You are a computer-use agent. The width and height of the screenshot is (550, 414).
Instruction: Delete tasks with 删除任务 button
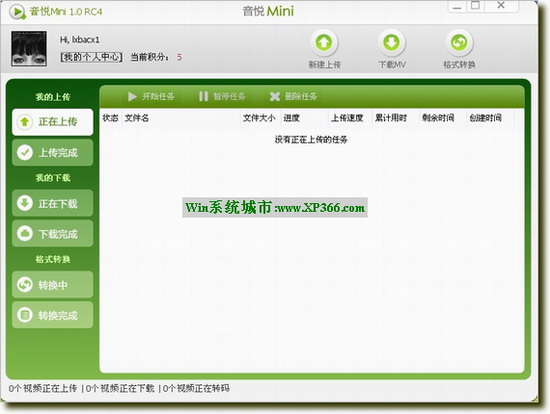[293, 96]
